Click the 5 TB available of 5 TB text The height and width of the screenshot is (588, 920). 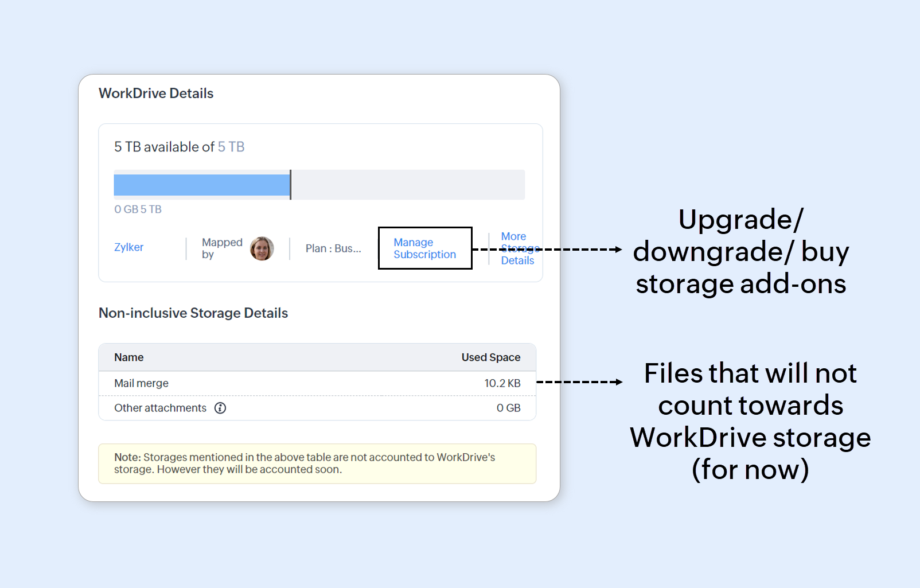tap(179, 147)
